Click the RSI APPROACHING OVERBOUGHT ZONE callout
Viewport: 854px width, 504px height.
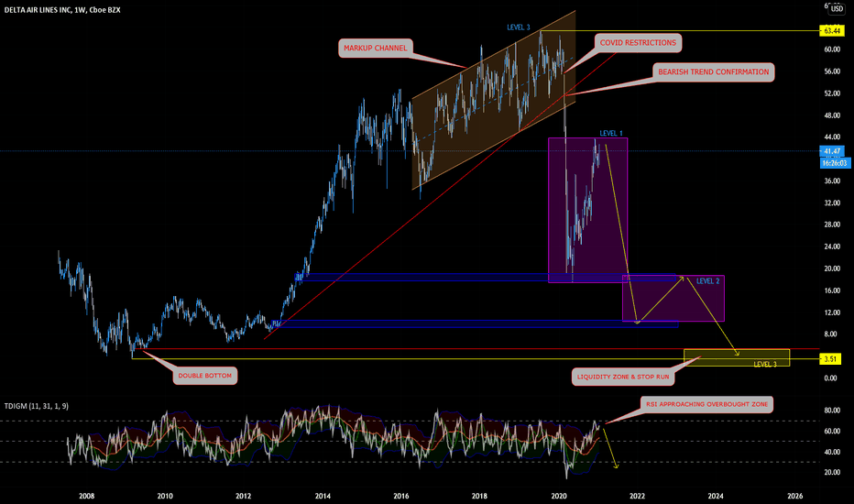707,404
